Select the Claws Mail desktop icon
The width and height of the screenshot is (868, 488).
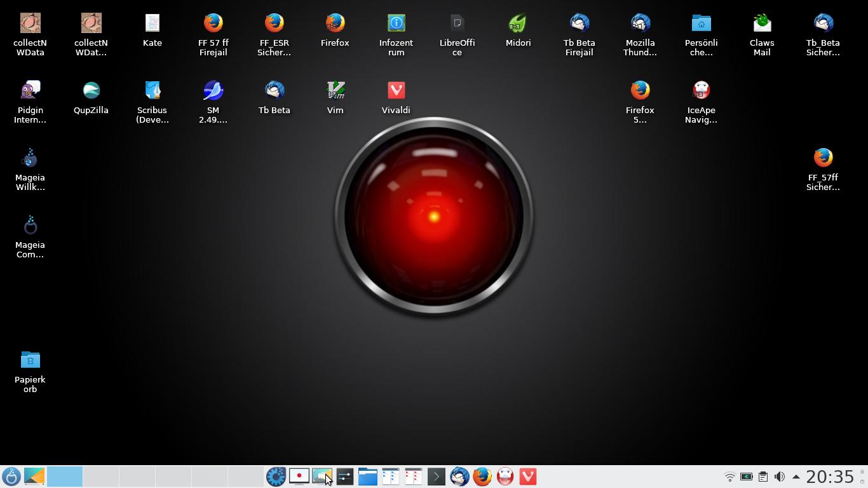[762, 34]
